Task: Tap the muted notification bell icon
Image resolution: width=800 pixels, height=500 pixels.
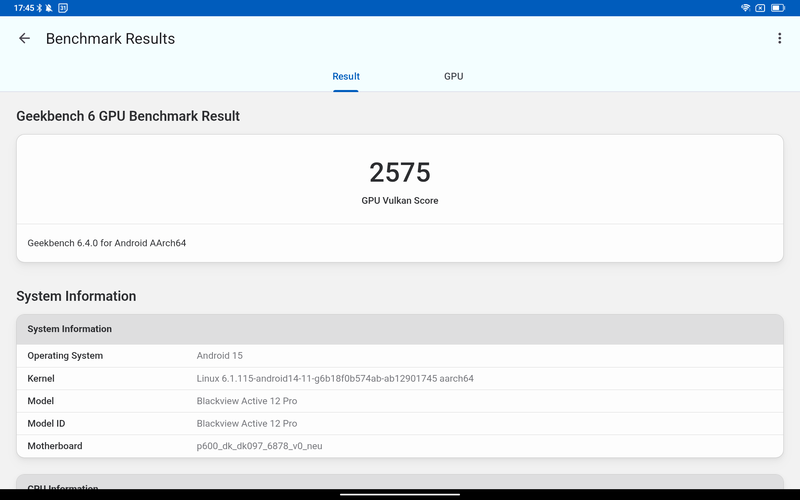Action: point(49,8)
